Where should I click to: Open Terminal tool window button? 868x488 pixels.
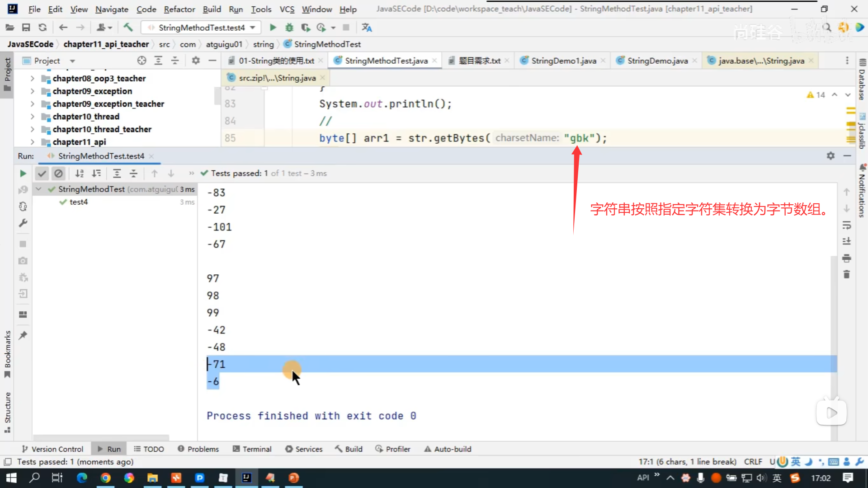pos(252,449)
